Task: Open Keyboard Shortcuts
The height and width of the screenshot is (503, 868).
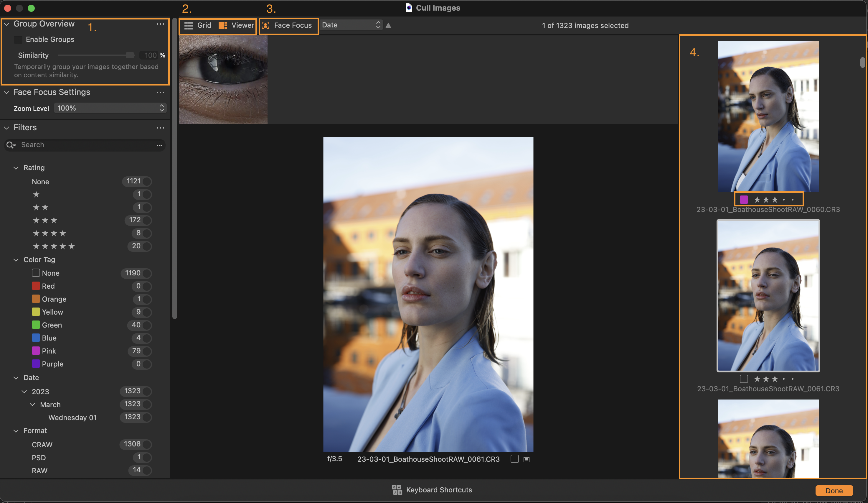Action: pyautogui.click(x=432, y=490)
